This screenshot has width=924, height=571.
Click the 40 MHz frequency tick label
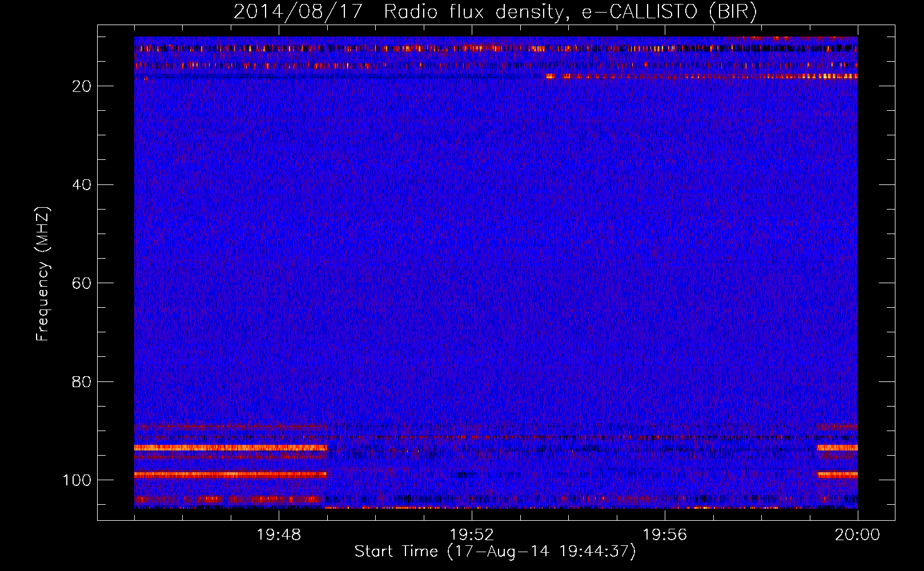click(x=82, y=185)
